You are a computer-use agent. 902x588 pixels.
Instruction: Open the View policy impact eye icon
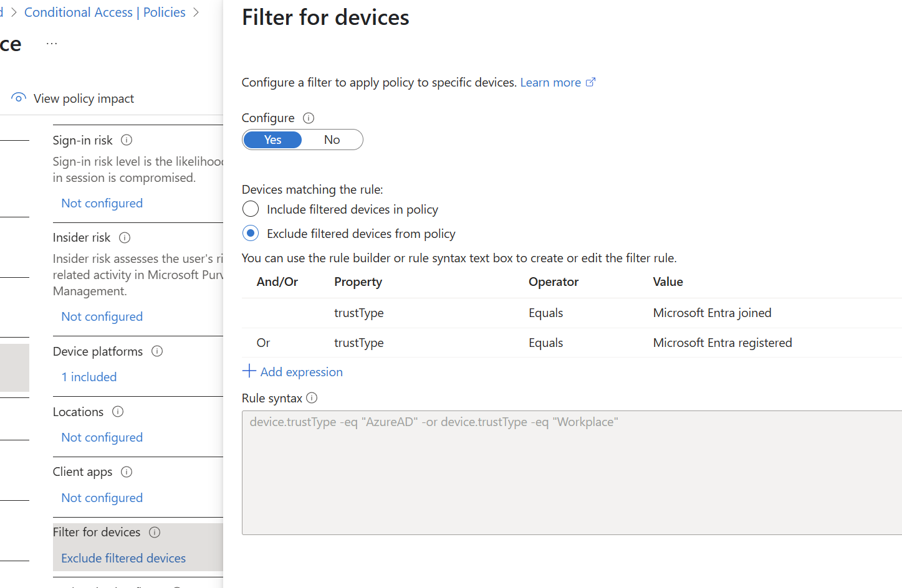click(x=19, y=98)
